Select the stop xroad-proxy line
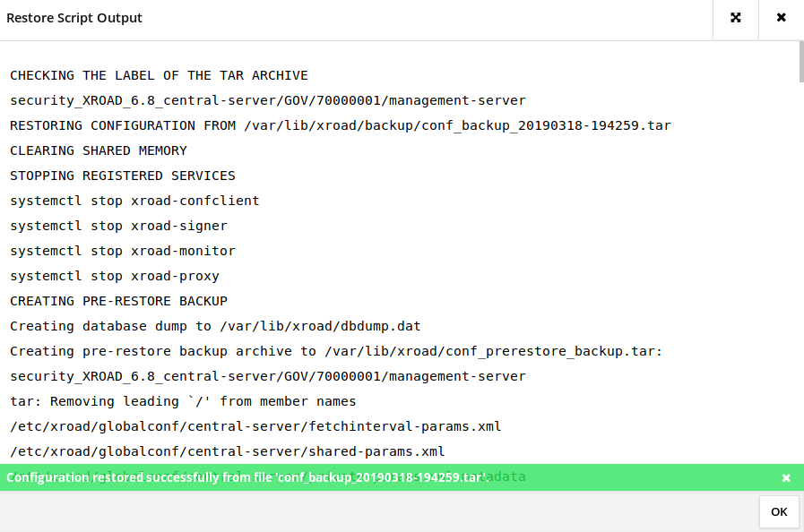804x532 pixels. (115, 276)
